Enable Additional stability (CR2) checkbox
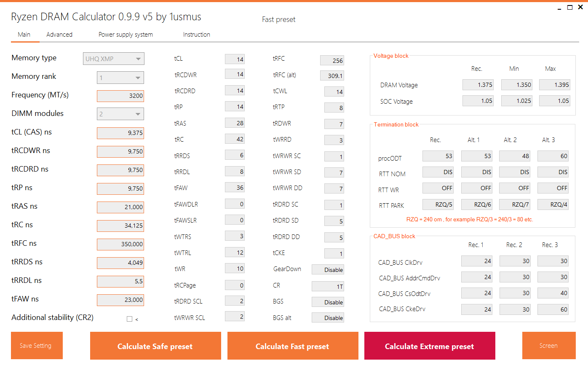Image resolution: width=588 pixels, height=371 pixels. point(130,319)
